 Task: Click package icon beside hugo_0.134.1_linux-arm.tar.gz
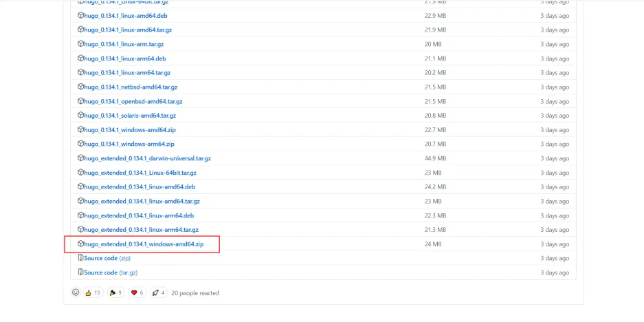(x=80, y=44)
